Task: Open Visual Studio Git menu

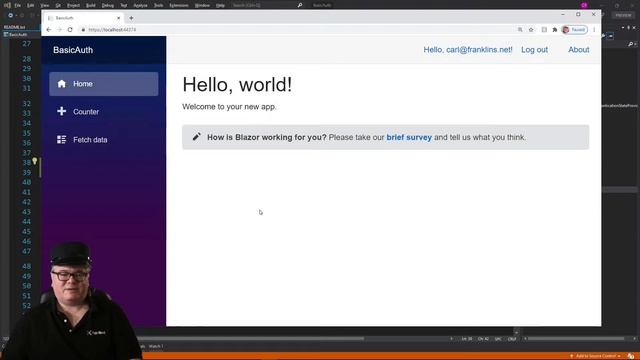Action: (58, 5)
